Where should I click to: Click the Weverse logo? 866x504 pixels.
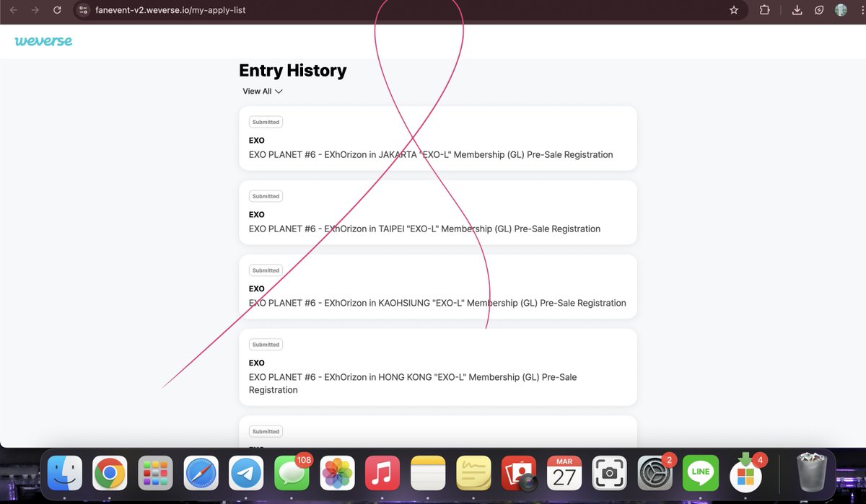click(x=43, y=41)
